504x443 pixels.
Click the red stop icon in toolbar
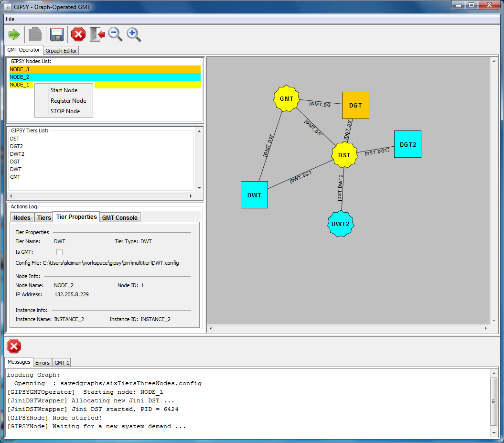click(78, 34)
